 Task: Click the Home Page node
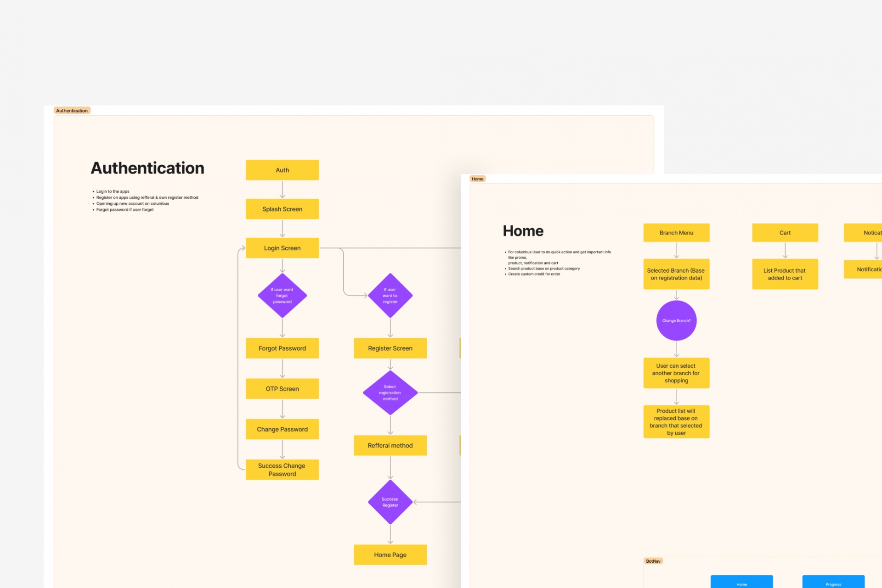pyautogui.click(x=390, y=554)
